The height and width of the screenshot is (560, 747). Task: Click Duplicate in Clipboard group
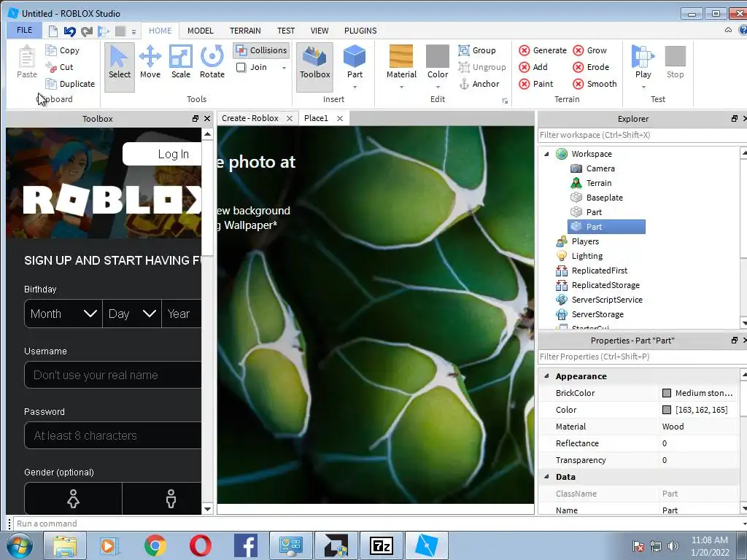(x=70, y=84)
